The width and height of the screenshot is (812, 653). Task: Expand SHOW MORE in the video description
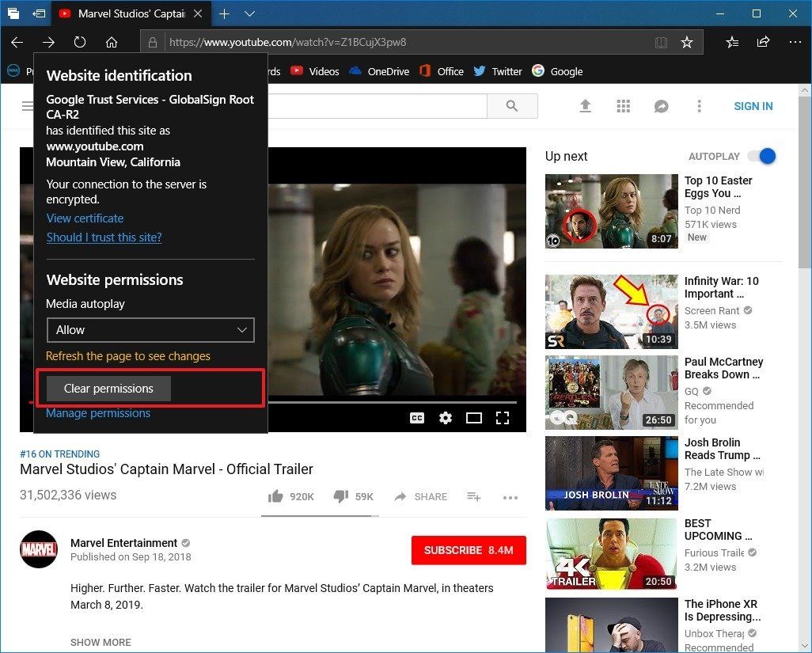pyautogui.click(x=101, y=642)
